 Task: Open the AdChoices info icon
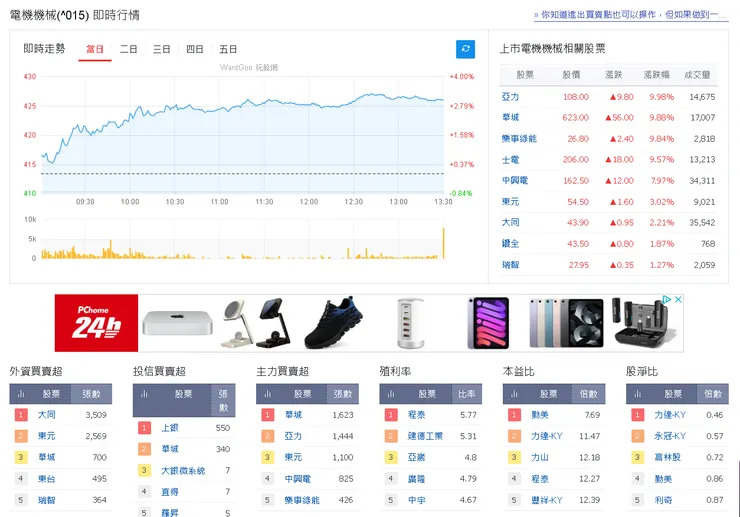pyautogui.click(x=667, y=299)
